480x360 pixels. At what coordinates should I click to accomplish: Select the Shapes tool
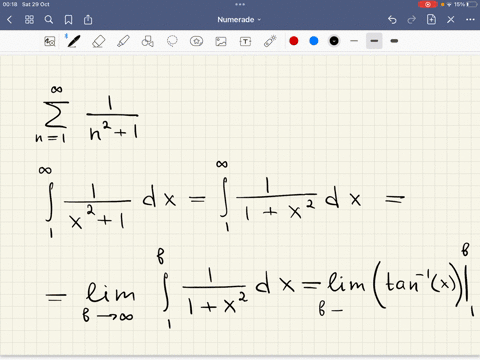(x=147, y=41)
